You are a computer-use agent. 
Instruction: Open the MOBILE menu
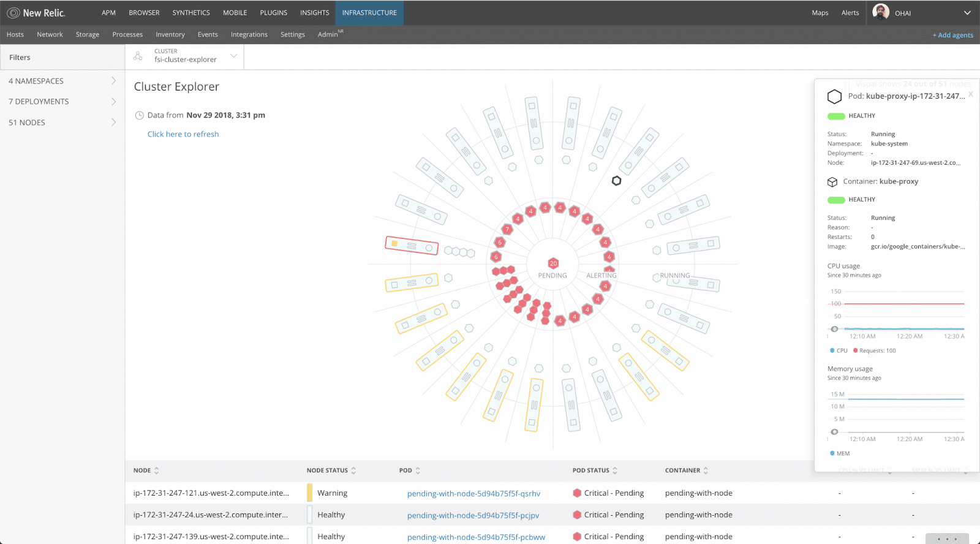tap(235, 13)
